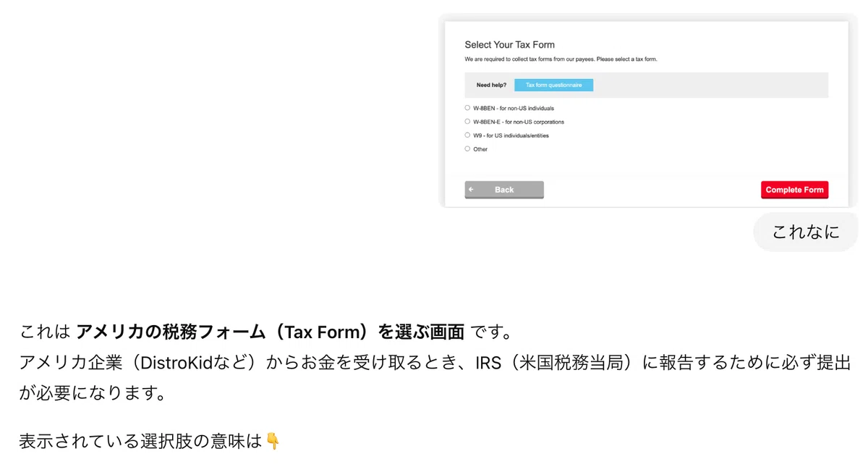Screen dimensions: 868x475
Task: Open the Tax form questionnaire
Action: pyautogui.click(x=553, y=85)
